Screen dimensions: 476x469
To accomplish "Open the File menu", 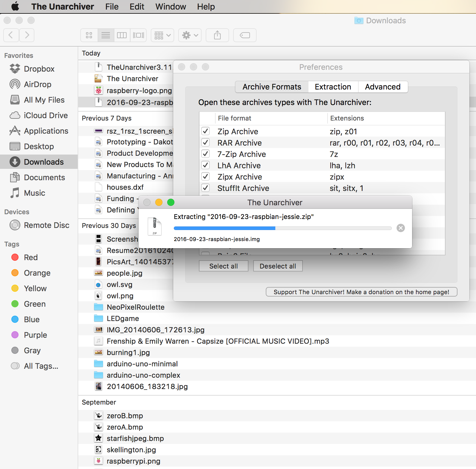I will coord(112,7).
